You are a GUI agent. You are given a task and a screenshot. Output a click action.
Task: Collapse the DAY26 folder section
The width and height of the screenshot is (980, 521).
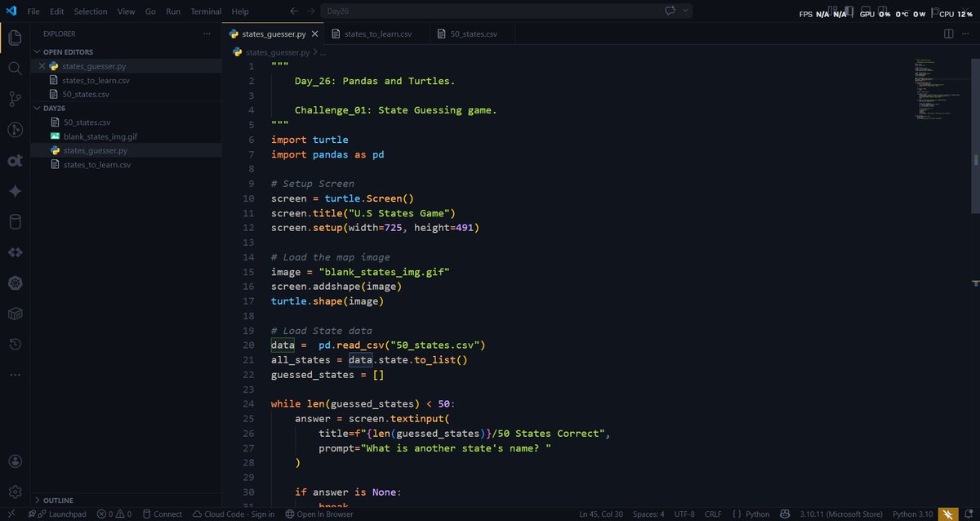54,108
